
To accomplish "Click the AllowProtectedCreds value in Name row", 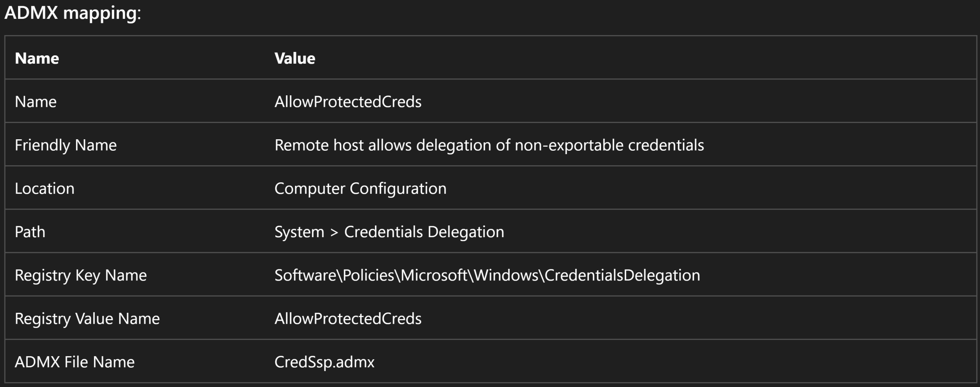I will click(348, 102).
